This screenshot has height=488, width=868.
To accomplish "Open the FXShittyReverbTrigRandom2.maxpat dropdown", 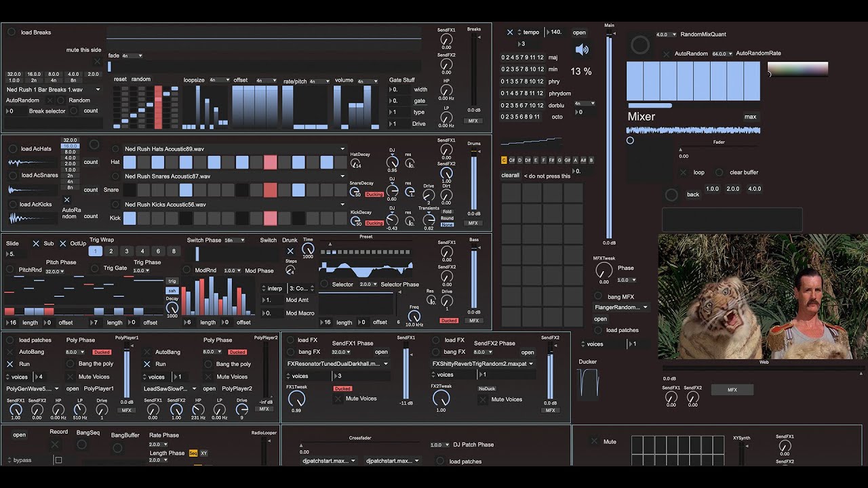I will pyautogui.click(x=483, y=363).
